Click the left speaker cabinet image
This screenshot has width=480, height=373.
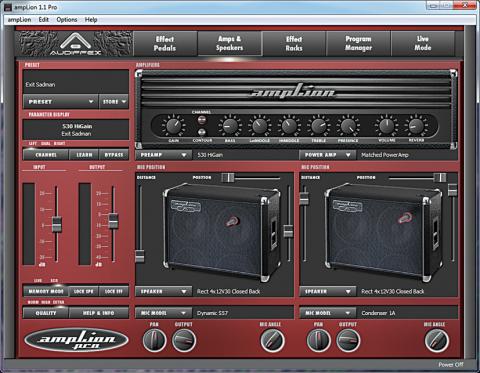click(222, 232)
